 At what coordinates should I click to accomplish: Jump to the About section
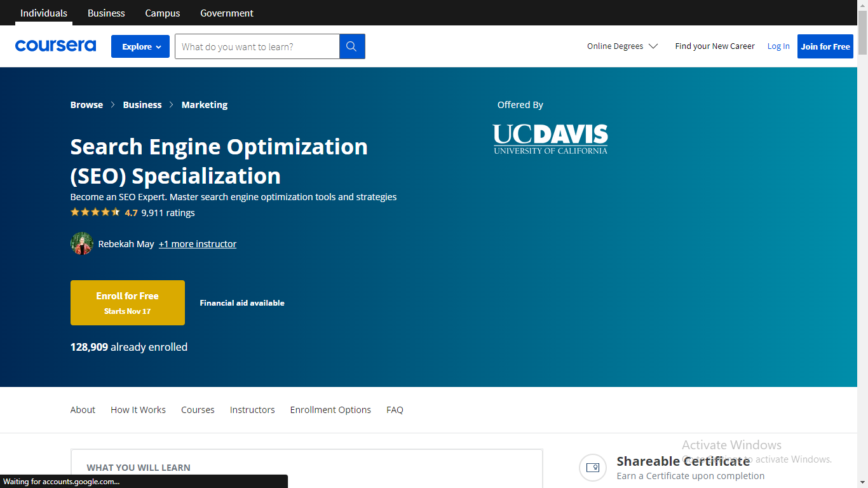click(83, 410)
